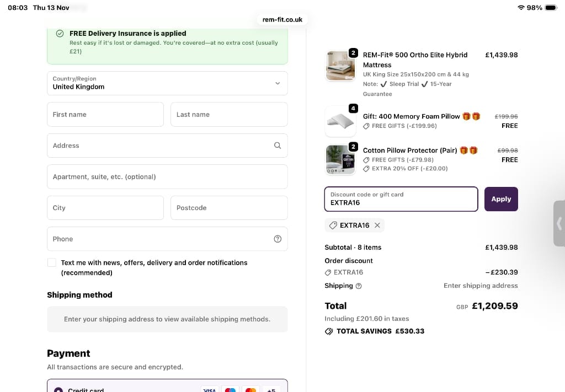Click the quantity badge on the mattress
Viewport: 565px width, 392px height.
[x=353, y=53]
